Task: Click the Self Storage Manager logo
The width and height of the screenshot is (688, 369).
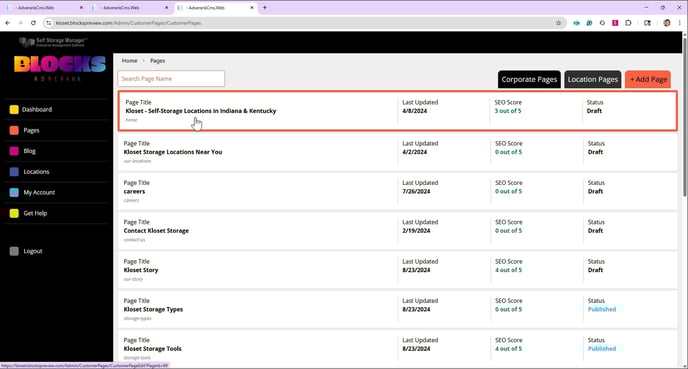Action: 53,42
